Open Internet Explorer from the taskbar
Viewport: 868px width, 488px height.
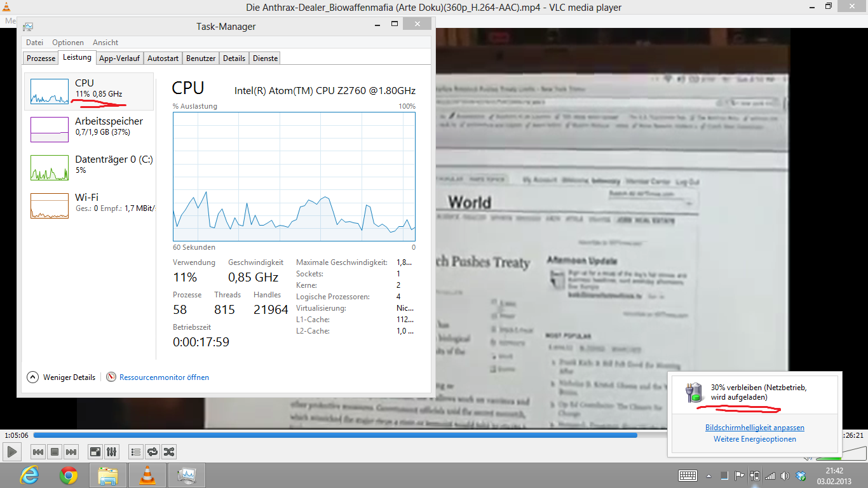(29, 475)
